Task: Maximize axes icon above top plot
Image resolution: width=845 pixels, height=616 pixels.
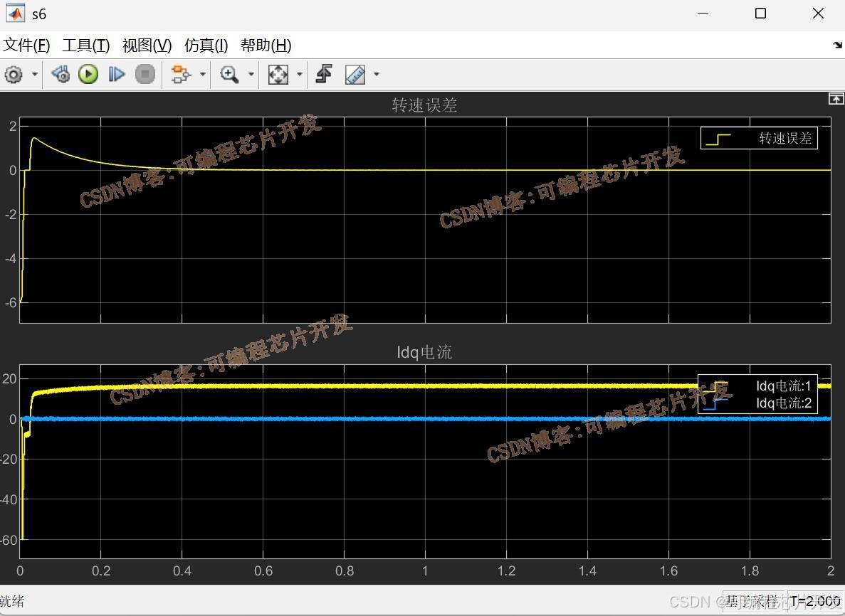Action: point(836,99)
